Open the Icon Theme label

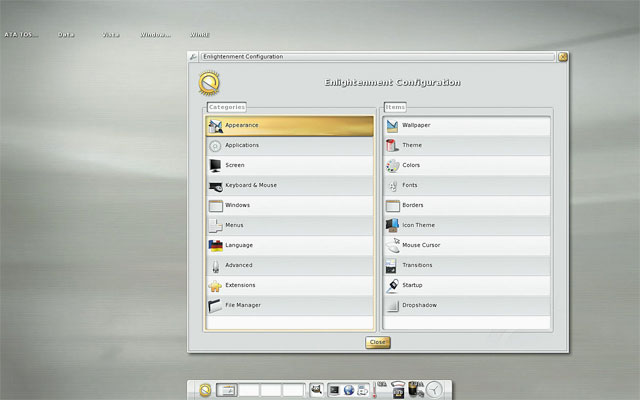[x=418, y=225]
